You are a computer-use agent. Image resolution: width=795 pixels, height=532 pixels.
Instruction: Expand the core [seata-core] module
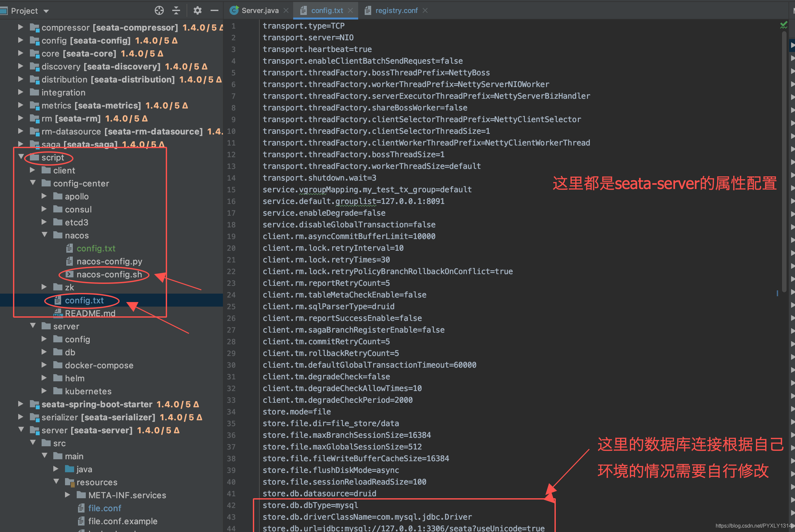(x=20, y=53)
